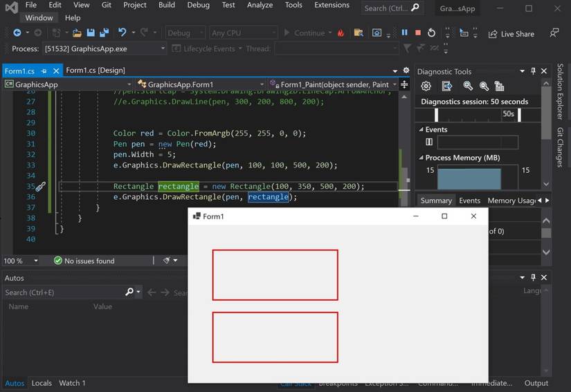Image resolution: width=571 pixels, height=392 pixels.
Task: Open the Debug menu
Action: [x=198, y=5]
